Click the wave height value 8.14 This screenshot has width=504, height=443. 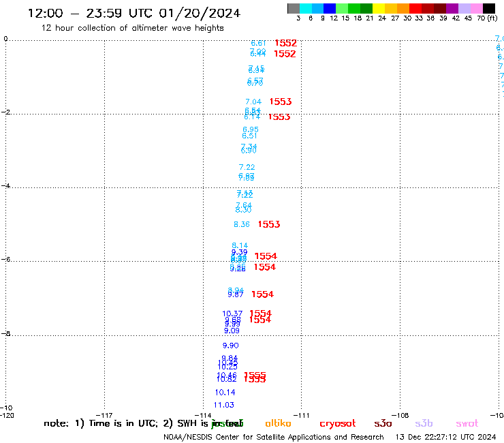click(x=240, y=245)
